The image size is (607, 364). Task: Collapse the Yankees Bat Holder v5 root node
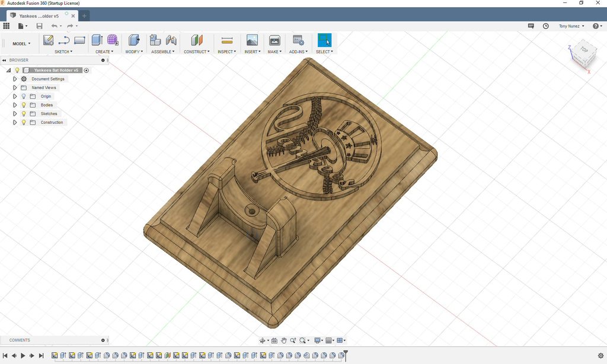(x=8, y=70)
